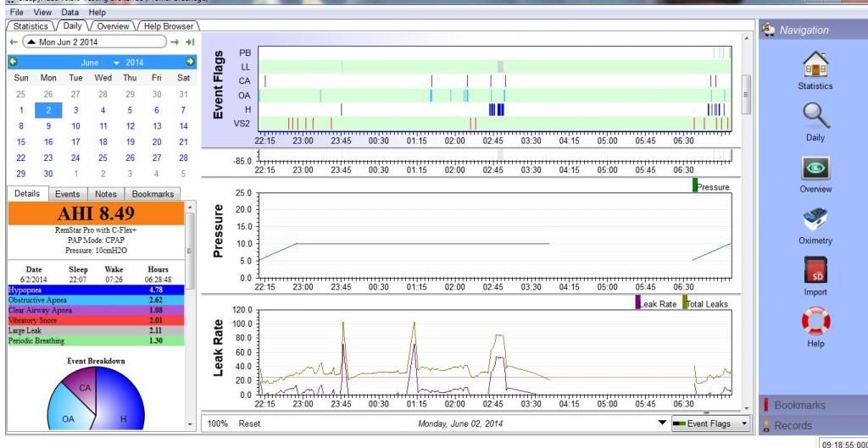Open the month dropdown showing June
Image resolution: width=868 pixels, height=448 pixels.
pos(100,63)
